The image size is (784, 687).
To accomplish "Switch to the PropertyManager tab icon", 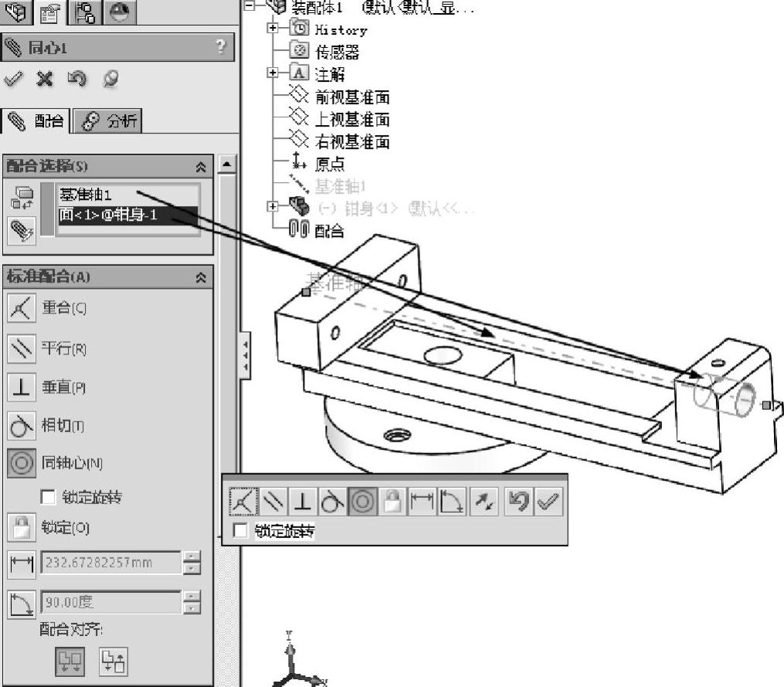I will [x=50, y=12].
